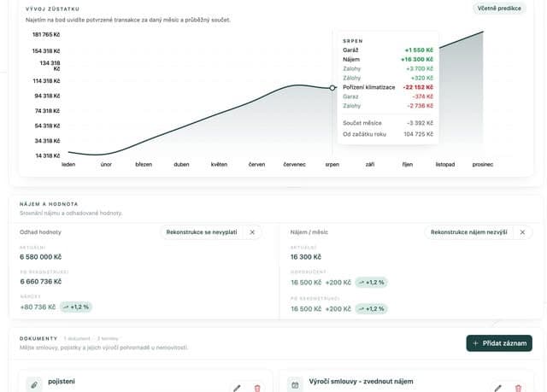Click the '-22 152 Kč' amount in tooltip

tap(418, 87)
